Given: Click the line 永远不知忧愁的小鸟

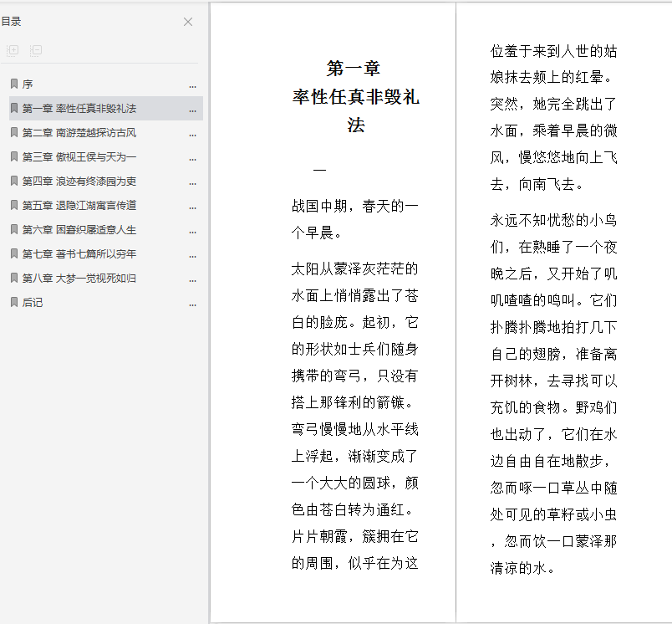Looking at the screenshot, I should point(553,221).
